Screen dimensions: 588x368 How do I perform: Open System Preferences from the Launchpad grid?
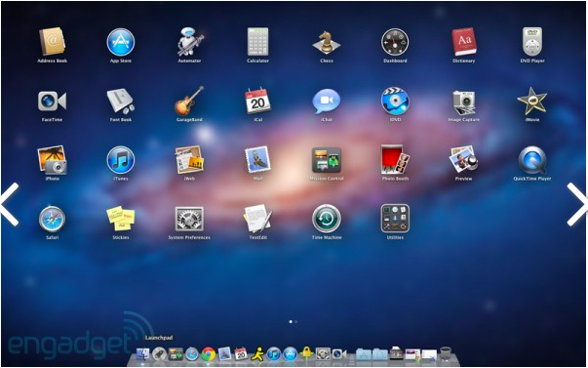point(189,219)
